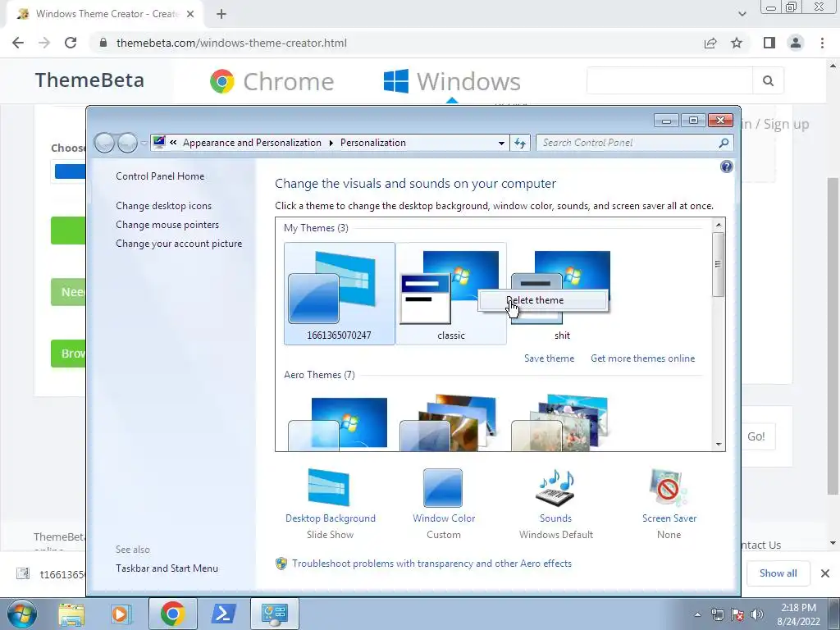Click the theme list scrollbar thumb
The height and width of the screenshot is (630, 840).
click(x=719, y=264)
